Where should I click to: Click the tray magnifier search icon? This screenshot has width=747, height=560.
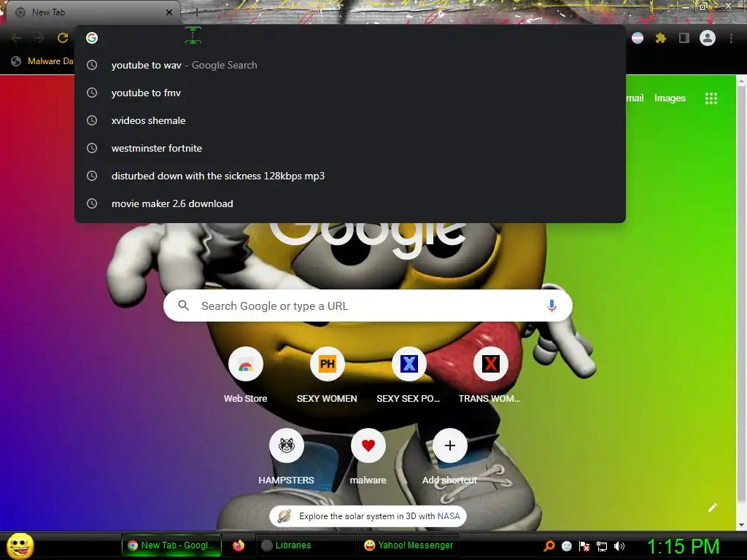[x=549, y=546]
